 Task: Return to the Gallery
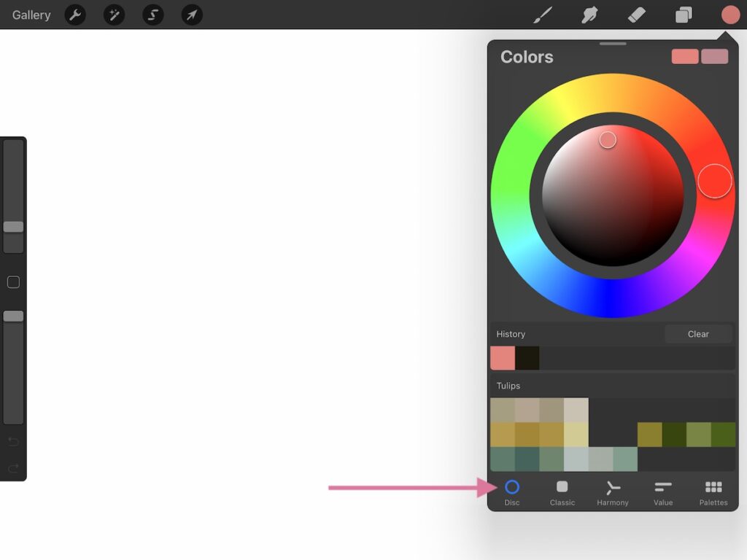[x=31, y=15]
